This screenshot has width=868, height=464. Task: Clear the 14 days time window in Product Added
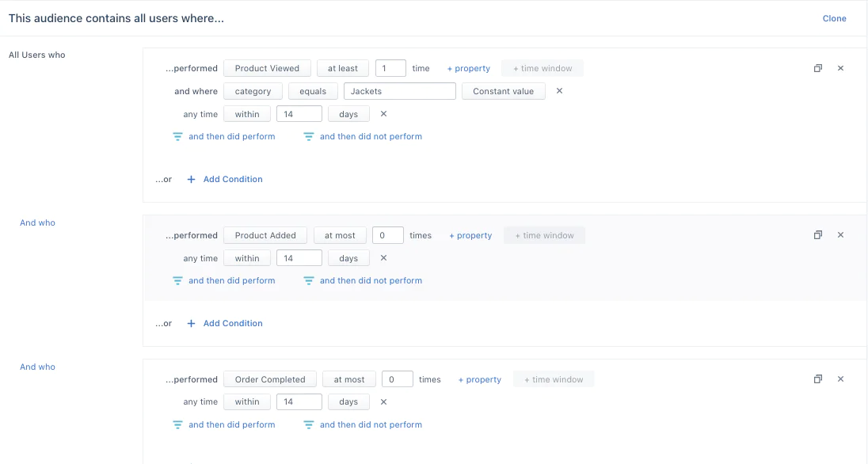(x=383, y=257)
